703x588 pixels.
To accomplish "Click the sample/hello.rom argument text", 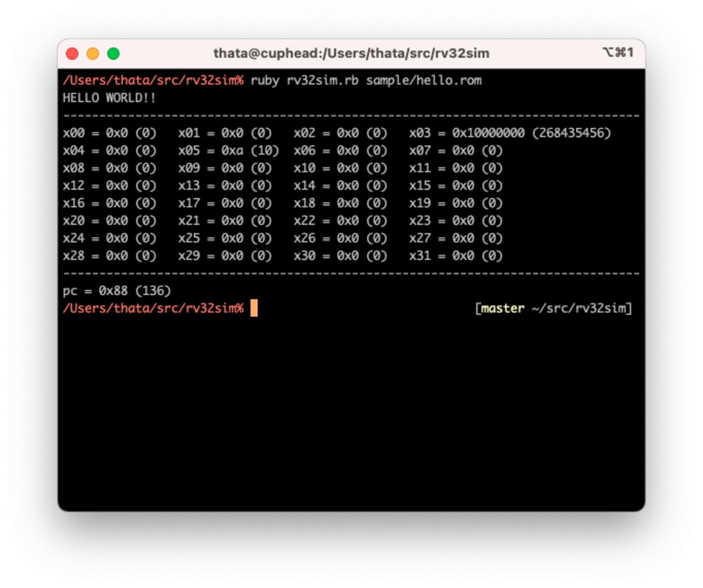I will coord(423,81).
